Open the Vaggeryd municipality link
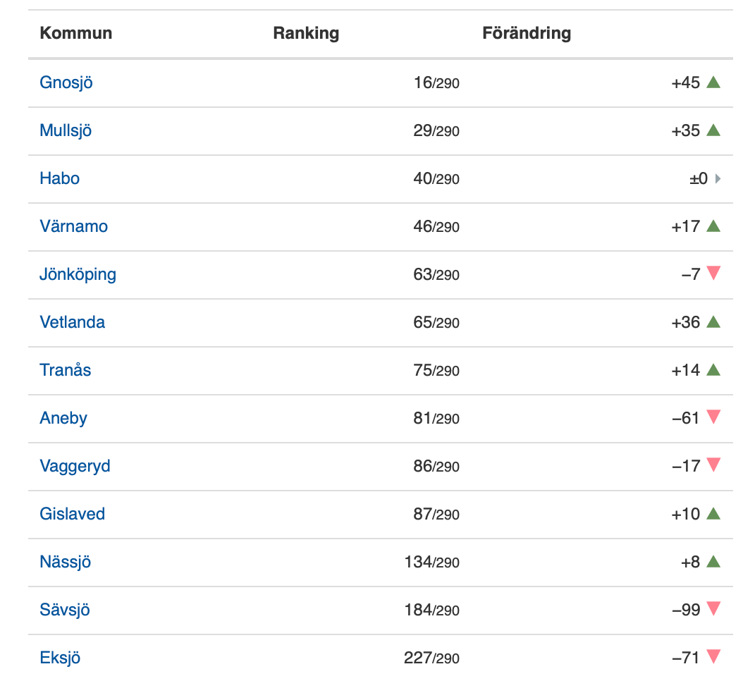755x700 pixels. (x=75, y=466)
